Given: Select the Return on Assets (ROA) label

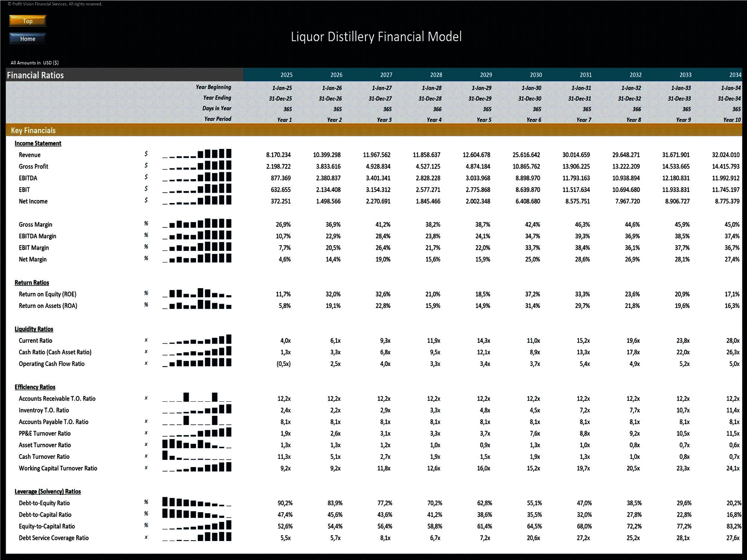Looking at the screenshot, I should point(48,306).
